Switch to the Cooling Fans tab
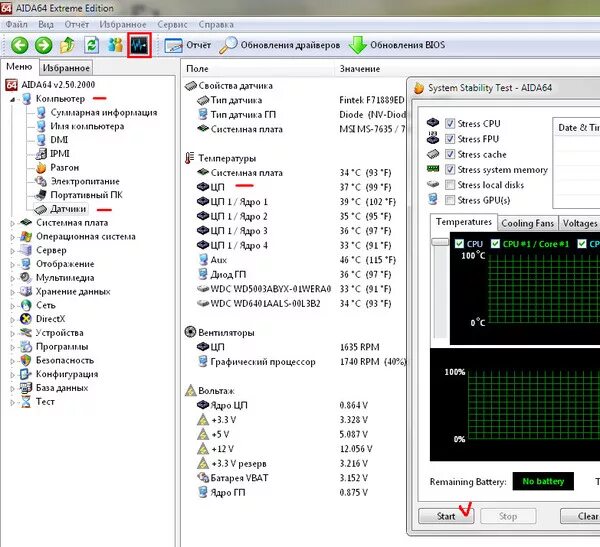Viewport: 600px width, 547px height. (x=528, y=223)
